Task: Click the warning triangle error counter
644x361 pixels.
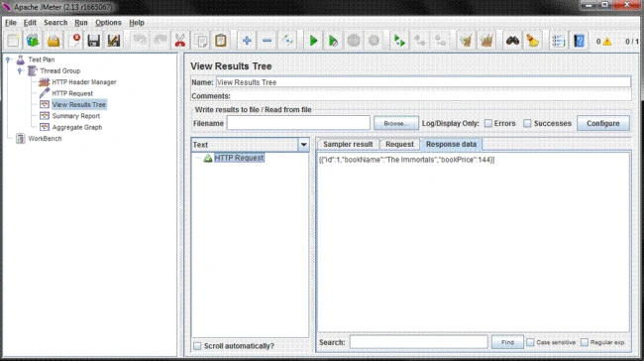Action: pos(607,42)
